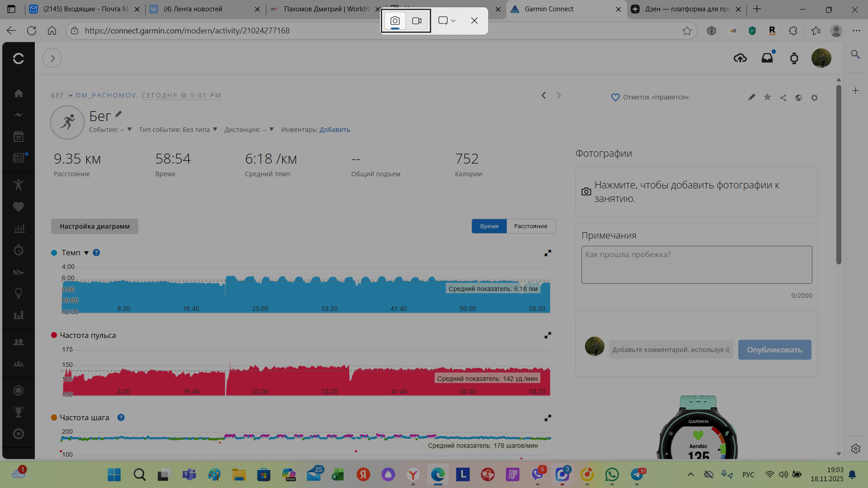
Task: Open the calendar icon in the sidebar
Action: click(x=19, y=136)
